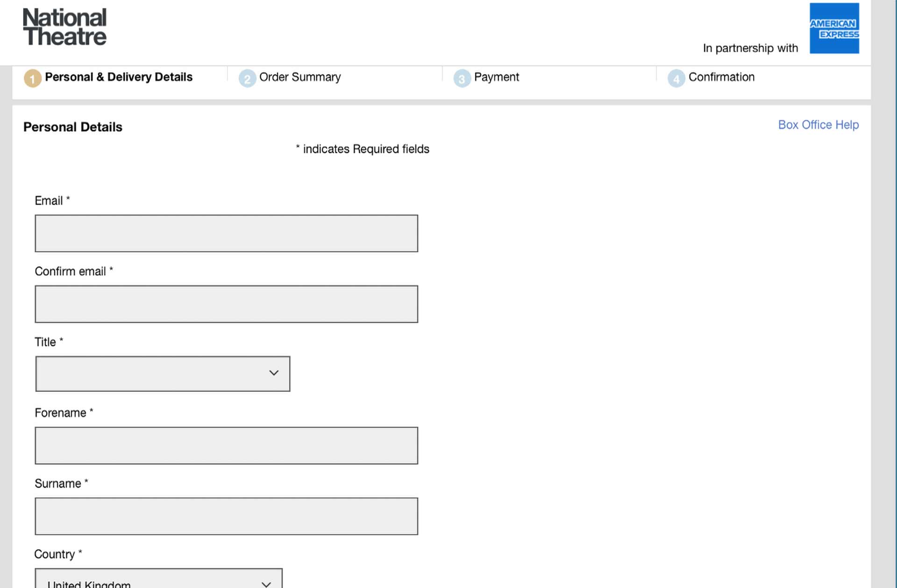Image resolution: width=897 pixels, height=588 pixels.
Task: Select step 1 circle icon
Action: (x=32, y=78)
